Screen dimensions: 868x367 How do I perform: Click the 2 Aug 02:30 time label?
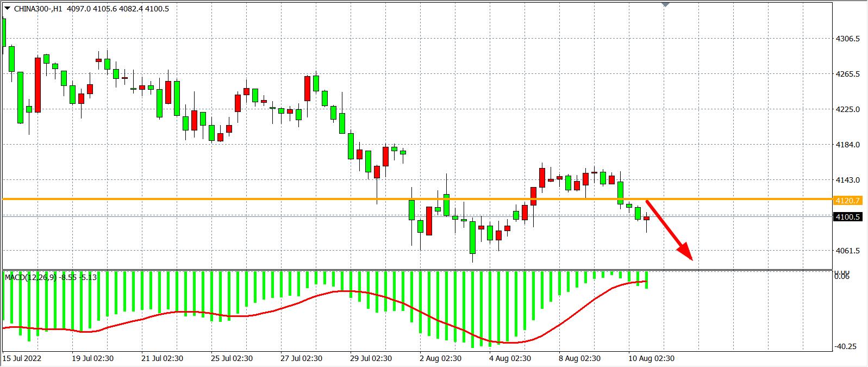click(440, 358)
